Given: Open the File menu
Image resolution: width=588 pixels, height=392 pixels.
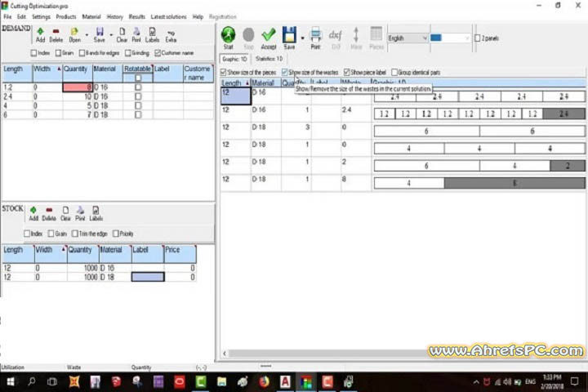Looking at the screenshot, I should coord(7,17).
